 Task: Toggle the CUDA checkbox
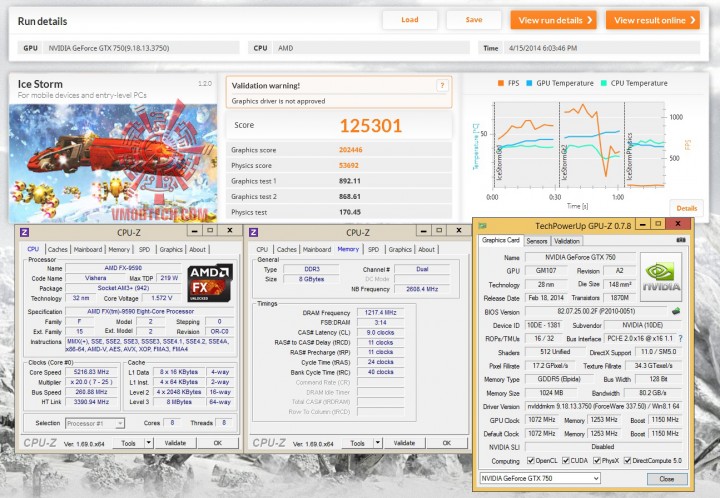click(566, 460)
